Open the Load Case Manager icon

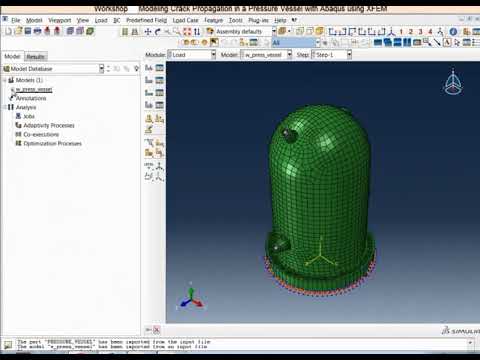point(160,105)
